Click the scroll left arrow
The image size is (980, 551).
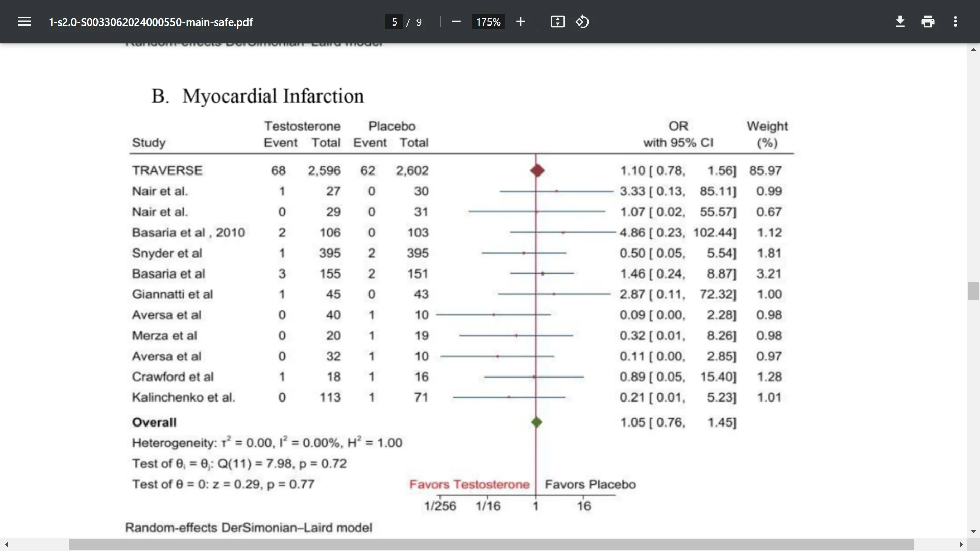click(x=6, y=545)
